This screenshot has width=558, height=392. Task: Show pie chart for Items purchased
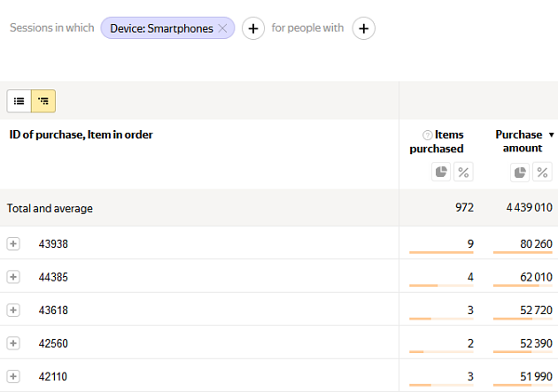tap(441, 172)
